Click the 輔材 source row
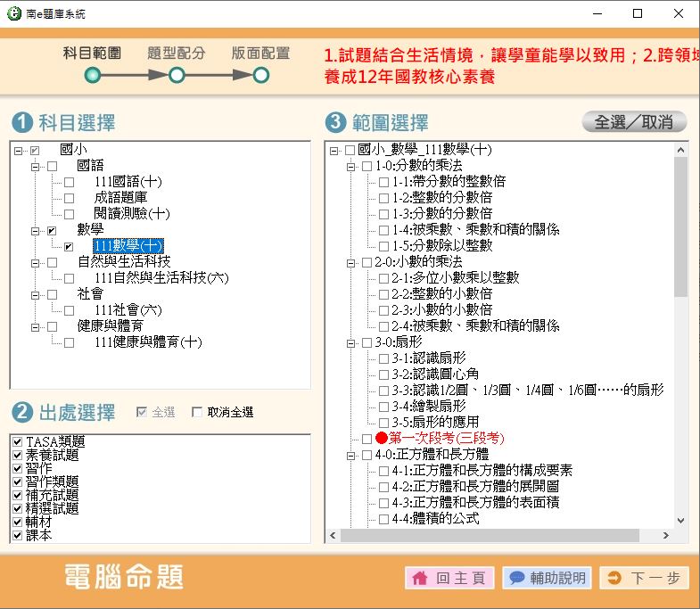The width and height of the screenshot is (700, 609). 39,522
